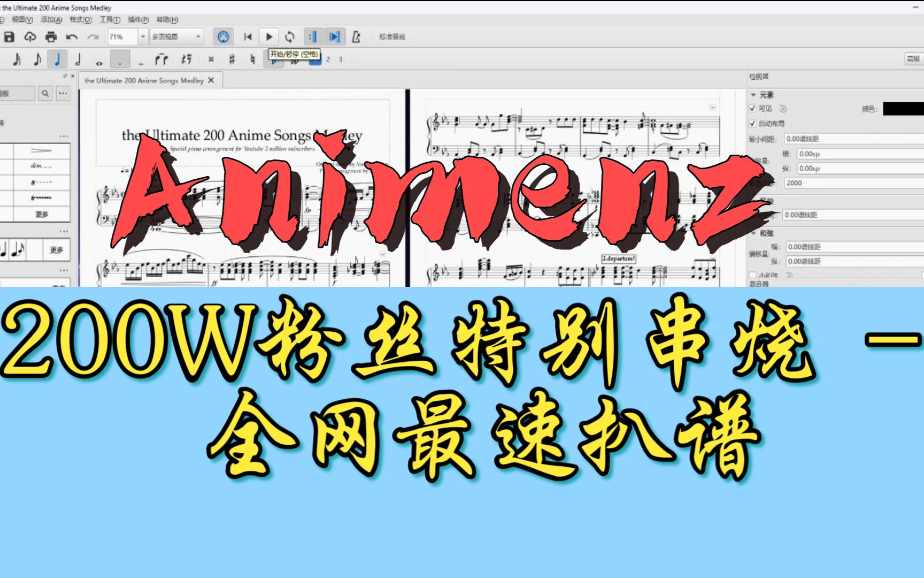Image resolution: width=924 pixels, height=578 pixels.
Task: Click 更多 under the lines palette
Action: click(41, 214)
